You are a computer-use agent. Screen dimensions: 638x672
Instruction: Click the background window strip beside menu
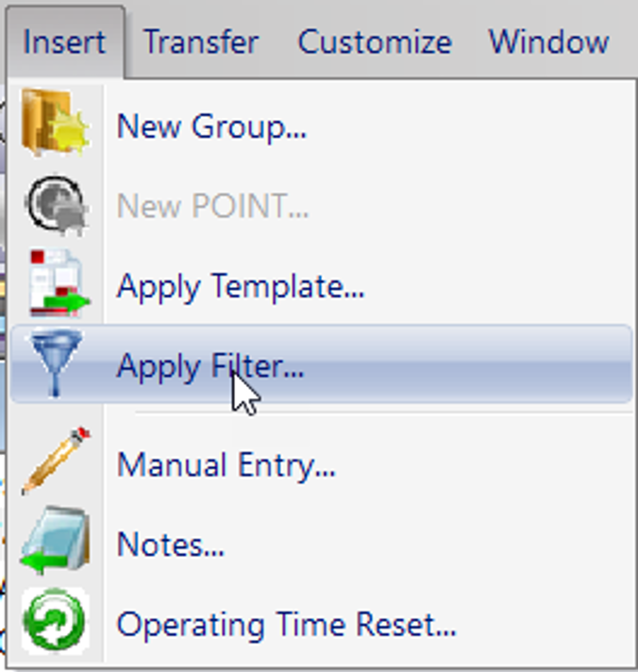(x=3, y=373)
